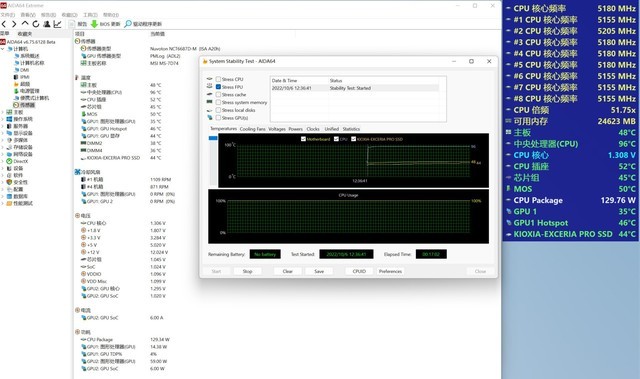Screen dimensions: 640x379
Task: Select the 超频 overclock tree icon
Action: [x=16, y=84]
